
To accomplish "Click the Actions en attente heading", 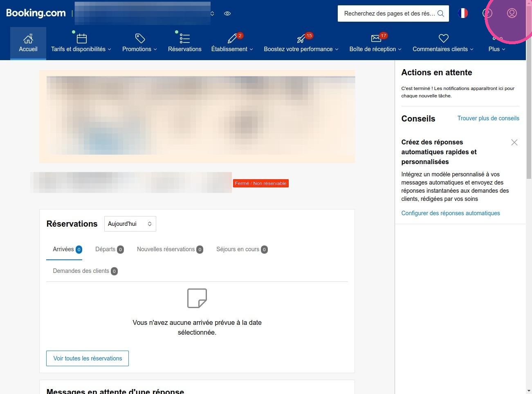I will tap(437, 72).
